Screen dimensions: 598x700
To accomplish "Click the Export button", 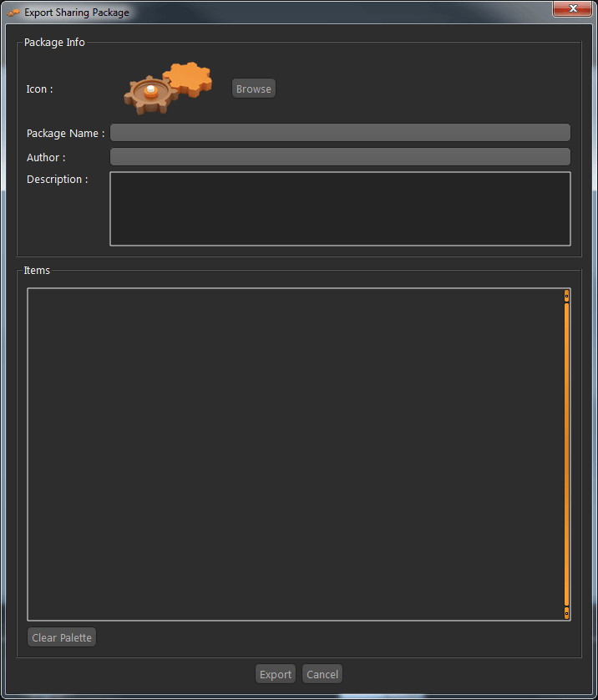I will point(276,674).
